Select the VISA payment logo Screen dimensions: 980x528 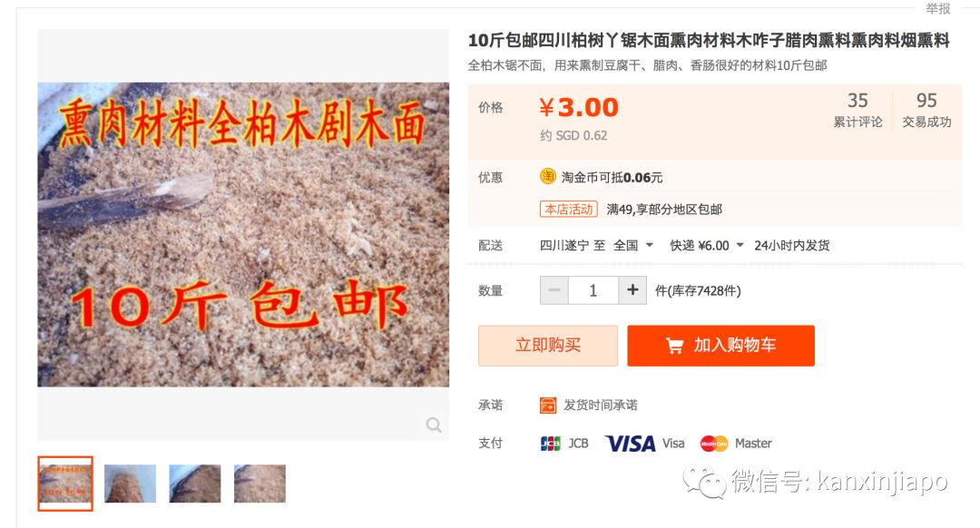[x=630, y=444]
